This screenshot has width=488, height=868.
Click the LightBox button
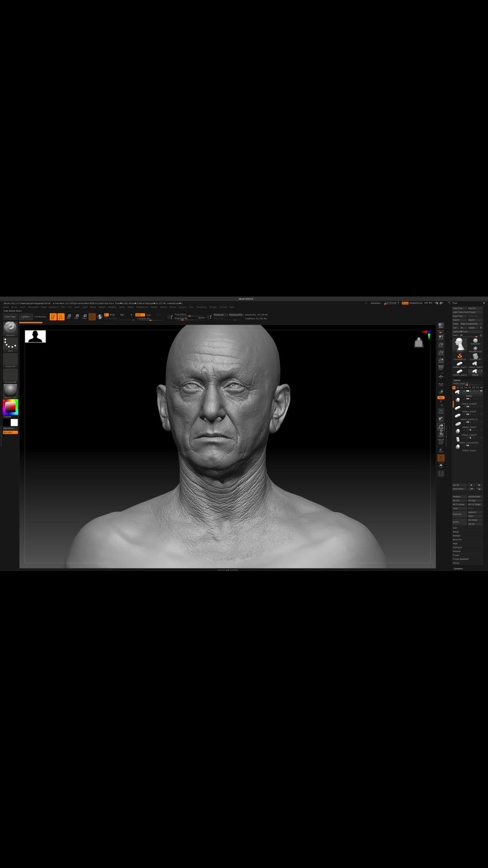point(25,317)
